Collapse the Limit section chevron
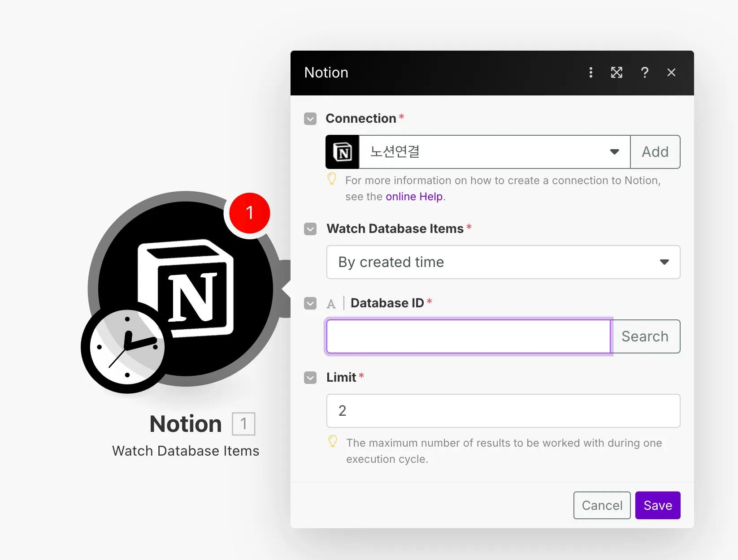The height and width of the screenshot is (560, 738). coord(310,378)
